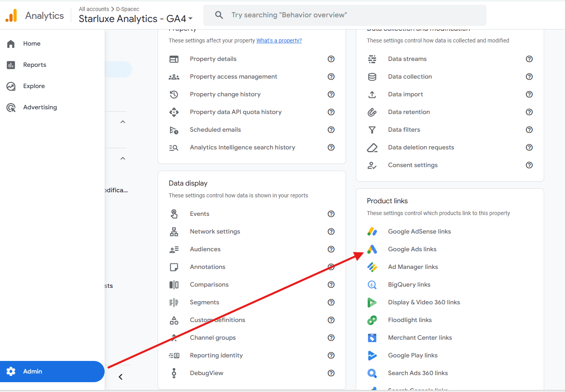565x392 pixels.
Task: Click the Merchant Center links icon
Action: (x=372, y=338)
